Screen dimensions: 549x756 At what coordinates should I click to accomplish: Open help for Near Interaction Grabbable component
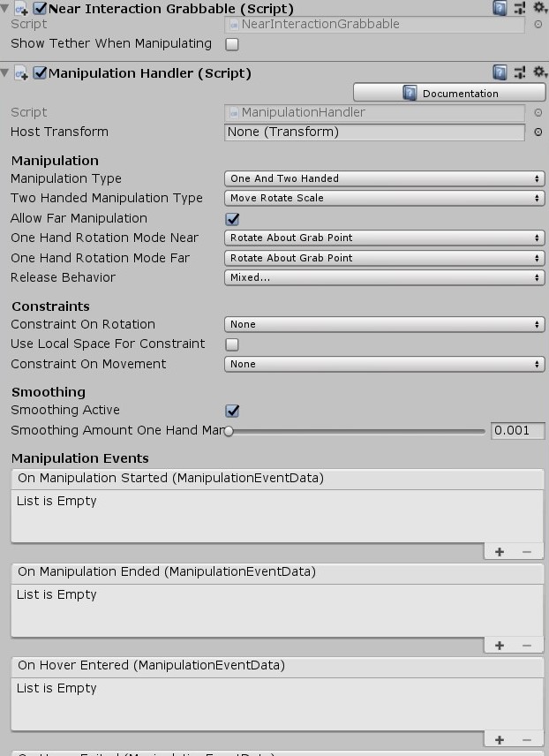coord(500,8)
